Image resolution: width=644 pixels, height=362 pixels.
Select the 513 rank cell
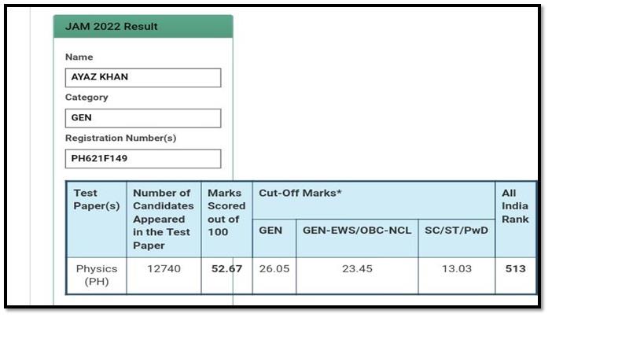click(516, 275)
